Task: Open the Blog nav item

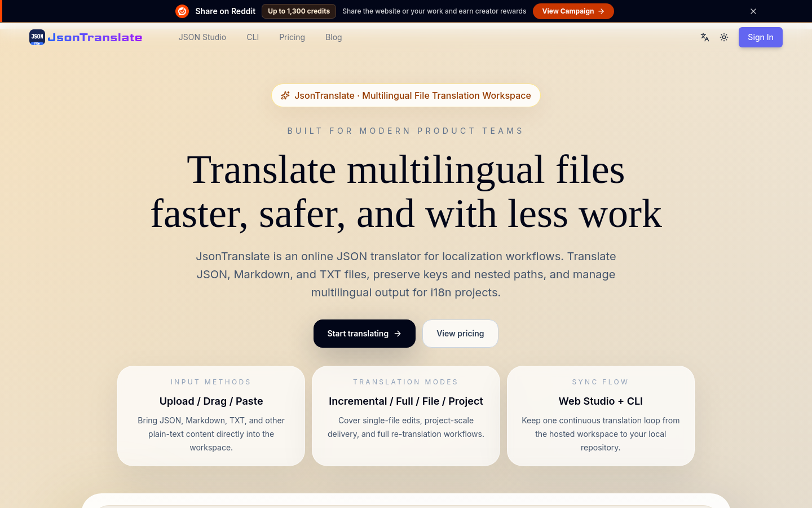Action: [334, 37]
